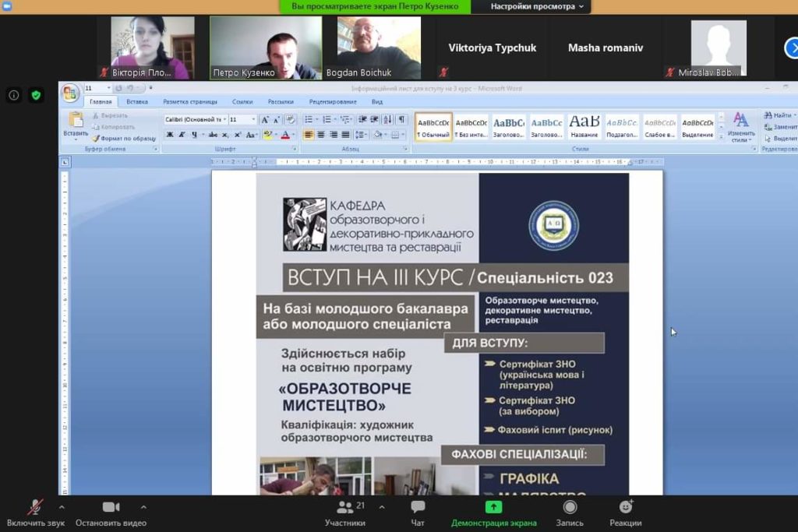Screen dimensions: 798x532
Task: Start recording with the Запись button
Action: click(570, 513)
